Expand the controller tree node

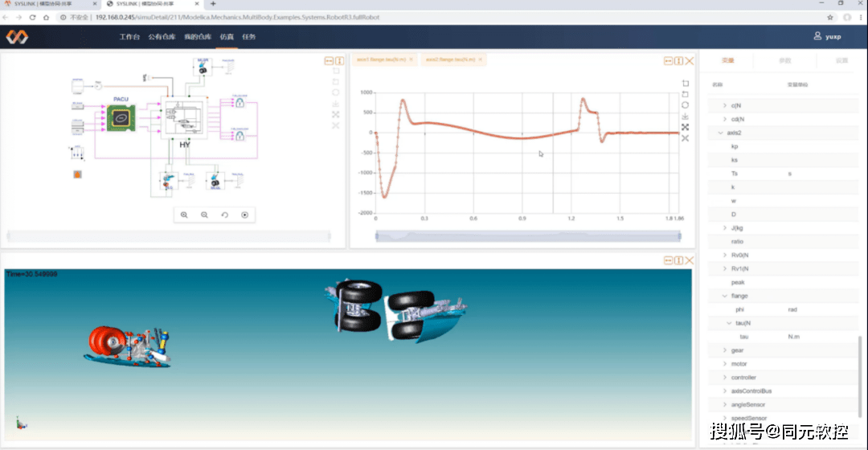tap(725, 378)
